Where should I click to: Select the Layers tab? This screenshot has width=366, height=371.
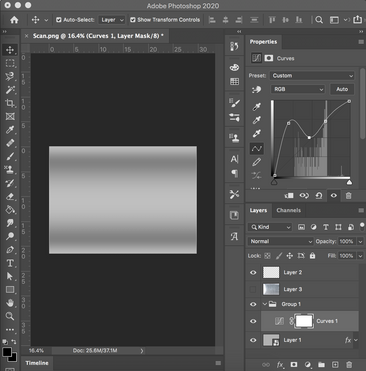[258, 210]
